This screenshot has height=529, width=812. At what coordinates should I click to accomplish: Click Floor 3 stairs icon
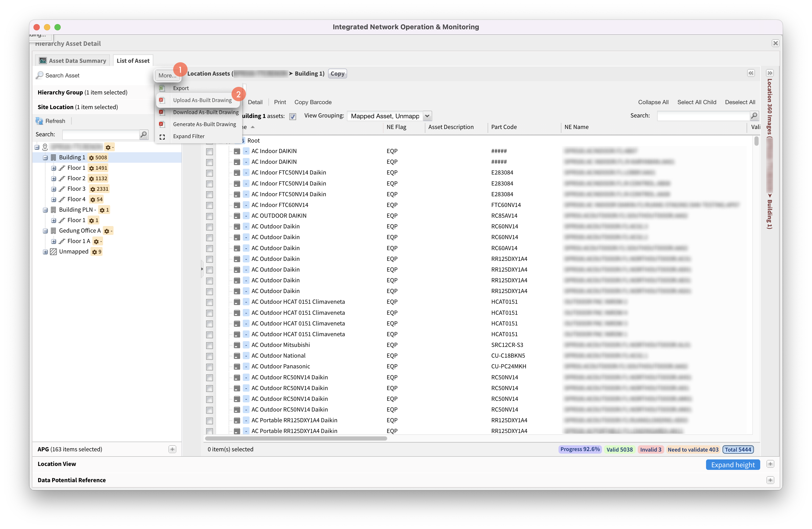click(x=62, y=189)
